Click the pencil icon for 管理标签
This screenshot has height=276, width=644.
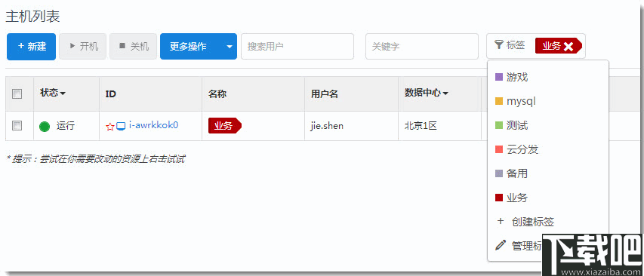[501, 246]
